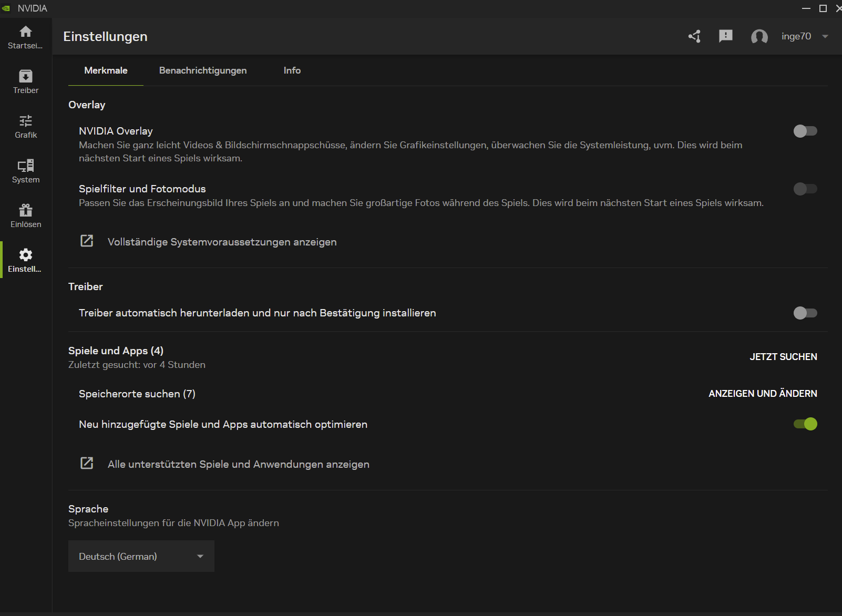The image size is (842, 616).
Task: Open the Deutsch (German) language dropdown
Action: pyautogui.click(x=141, y=556)
